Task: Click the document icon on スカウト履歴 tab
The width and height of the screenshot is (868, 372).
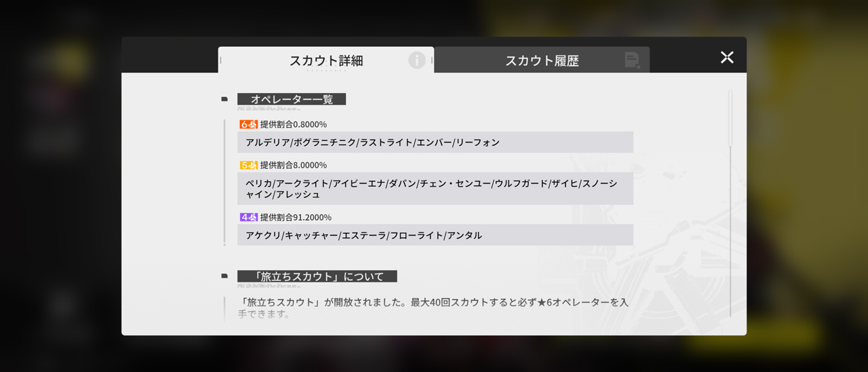Action: pos(632,60)
